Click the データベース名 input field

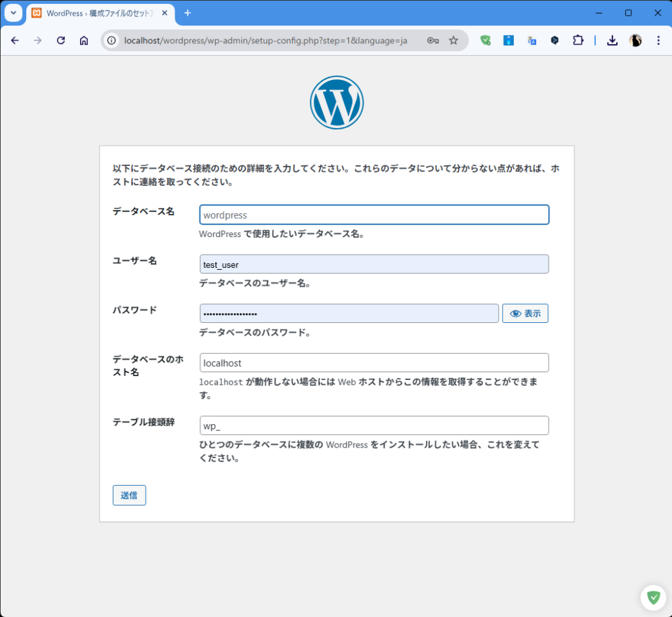coord(374,215)
